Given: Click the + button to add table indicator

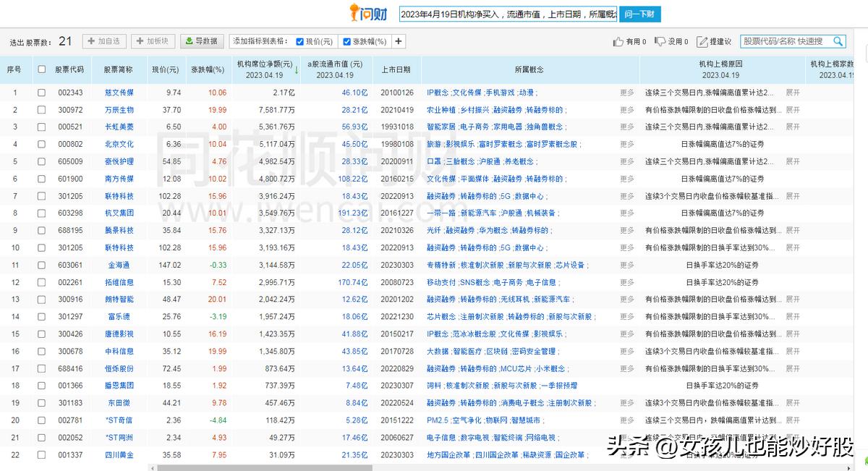Looking at the screenshot, I should (397, 41).
